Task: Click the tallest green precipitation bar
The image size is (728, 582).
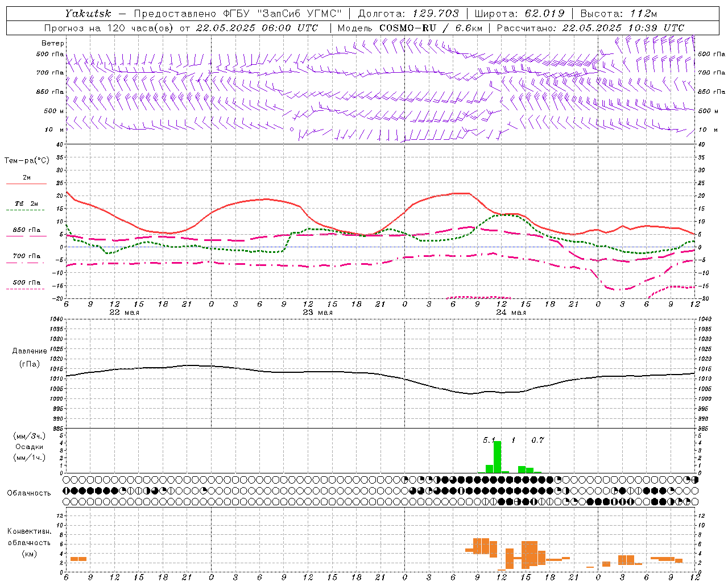Action: (x=497, y=457)
